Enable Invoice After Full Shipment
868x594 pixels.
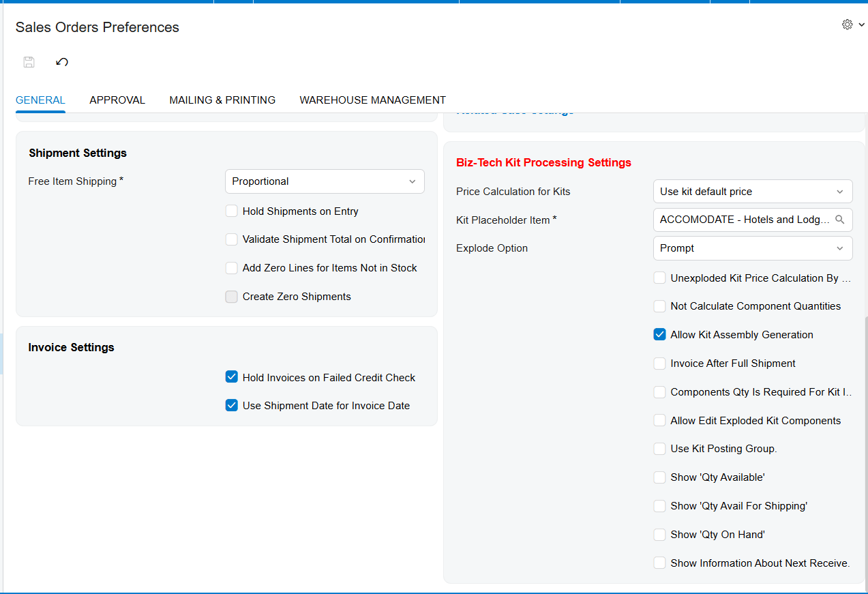pyautogui.click(x=659, y=363)
